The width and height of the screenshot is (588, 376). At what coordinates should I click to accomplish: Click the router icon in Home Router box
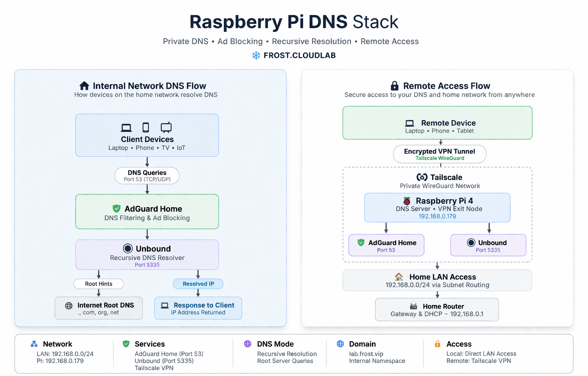coord(413,306)
